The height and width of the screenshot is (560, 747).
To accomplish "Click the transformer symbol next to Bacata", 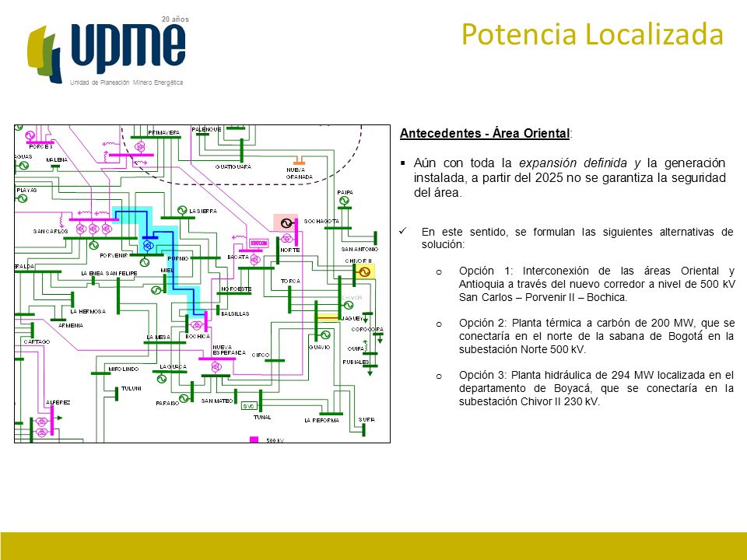I will [255, 260].
